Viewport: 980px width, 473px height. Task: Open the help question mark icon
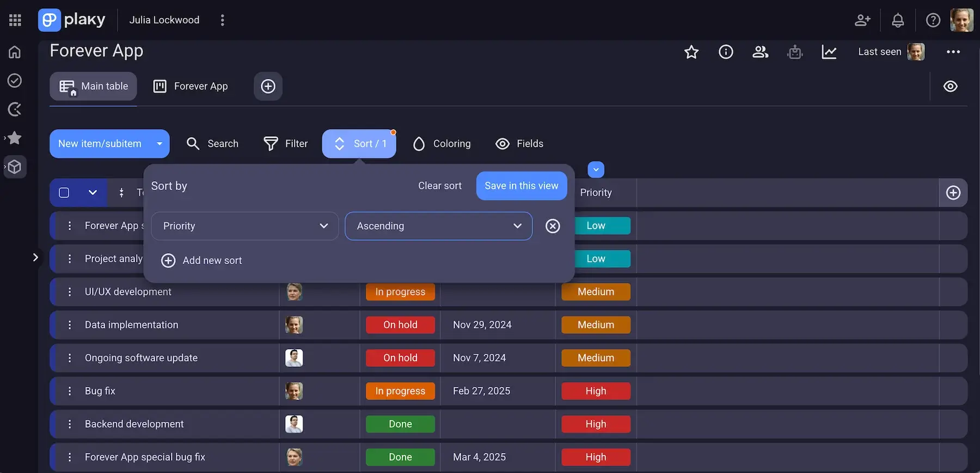coord(933,20)
